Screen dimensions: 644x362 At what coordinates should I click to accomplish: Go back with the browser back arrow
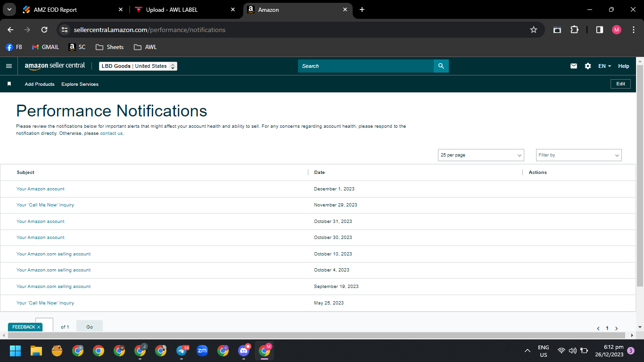tap(10, 30)
